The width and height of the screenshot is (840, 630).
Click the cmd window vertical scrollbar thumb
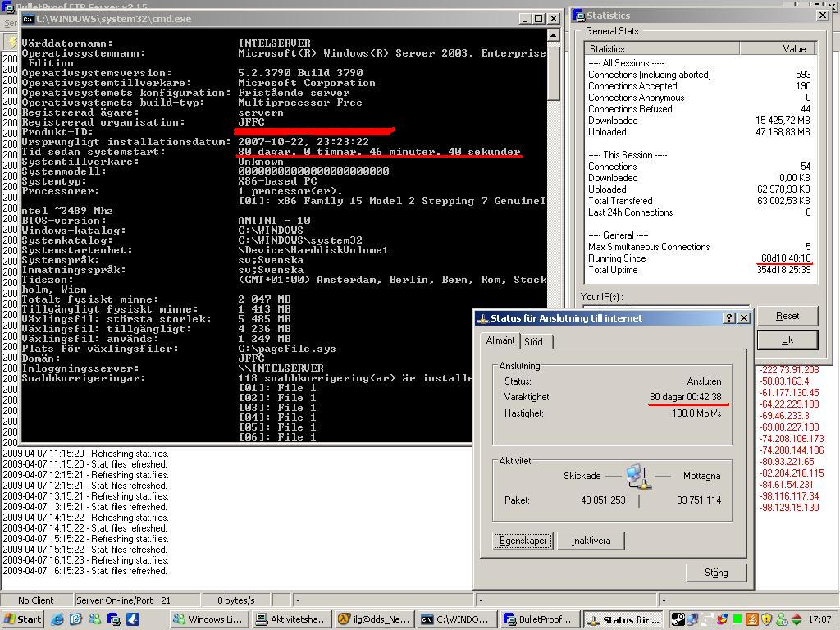(554, 71)
